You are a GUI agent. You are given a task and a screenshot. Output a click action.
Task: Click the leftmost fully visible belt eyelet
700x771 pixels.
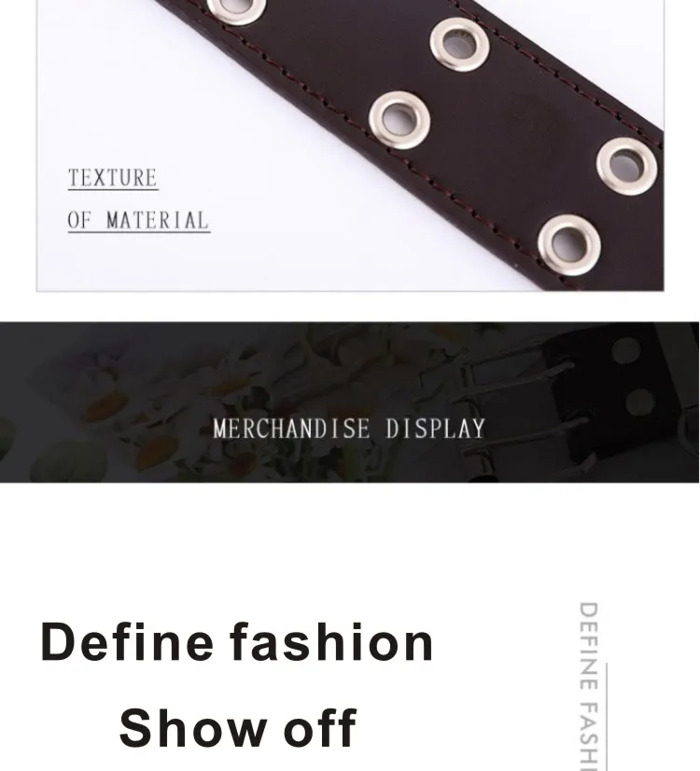click(x=399, y=120)
